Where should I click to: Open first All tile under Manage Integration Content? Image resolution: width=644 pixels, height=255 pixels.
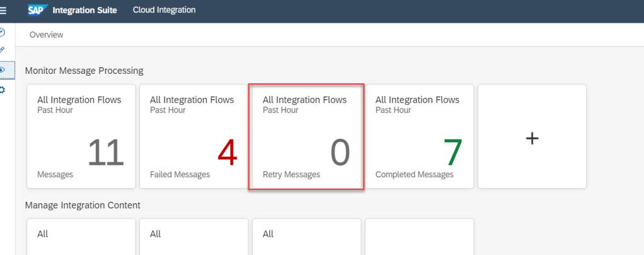(x=81, y=237)
